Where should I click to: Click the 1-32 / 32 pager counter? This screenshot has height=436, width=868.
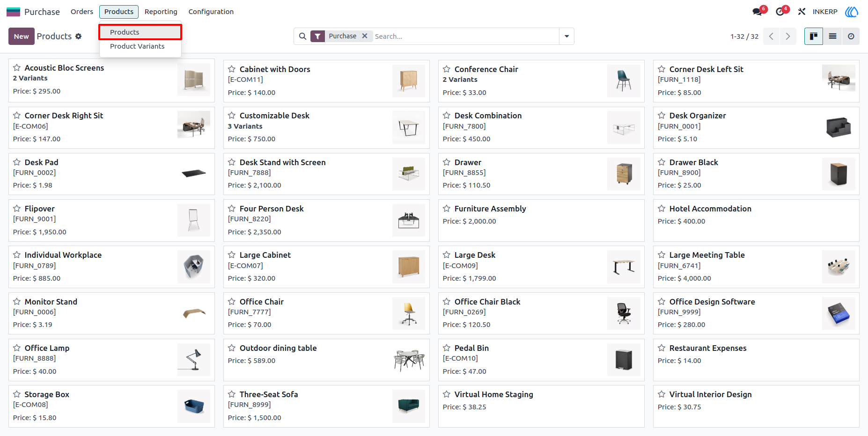point(744,36)
